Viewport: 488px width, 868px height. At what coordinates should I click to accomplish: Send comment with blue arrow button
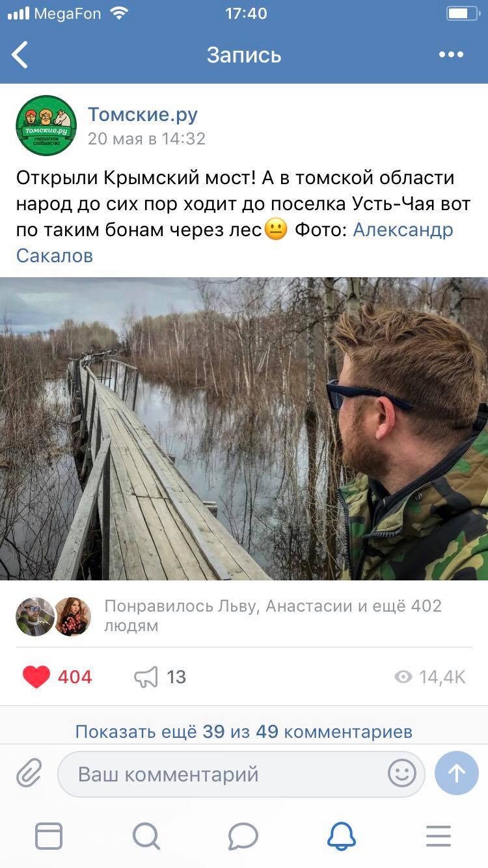point(457,773)
